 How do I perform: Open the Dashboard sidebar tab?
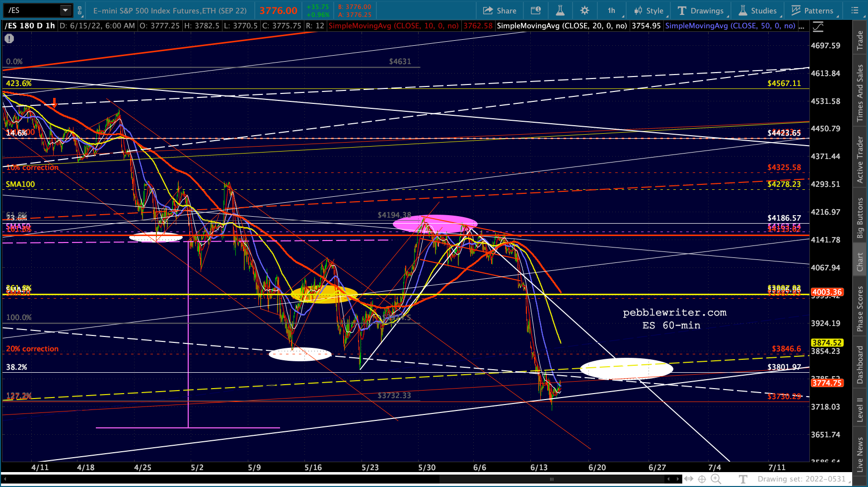pos(860,365)
